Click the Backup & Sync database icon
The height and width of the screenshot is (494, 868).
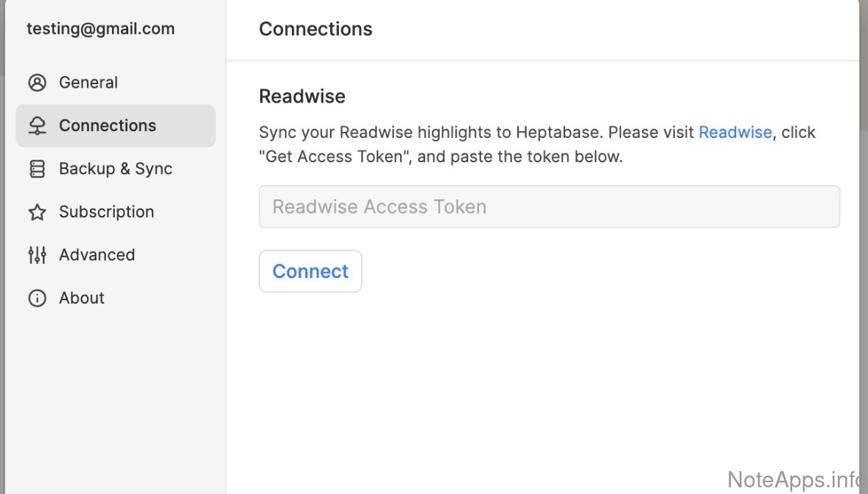[x=37, y=169]
